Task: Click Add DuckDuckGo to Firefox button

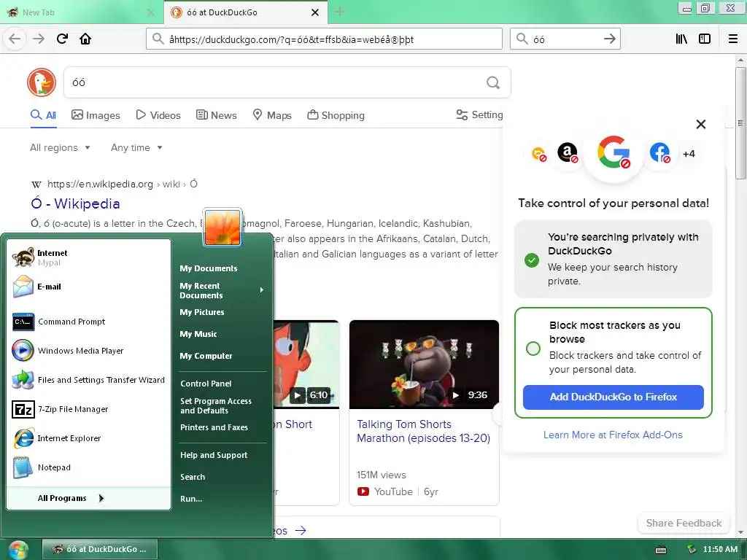Action: (x=613, y=397)
